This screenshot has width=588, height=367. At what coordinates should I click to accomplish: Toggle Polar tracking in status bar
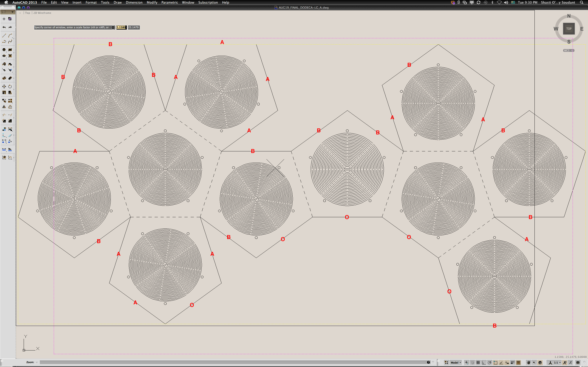tap(489, 362)
